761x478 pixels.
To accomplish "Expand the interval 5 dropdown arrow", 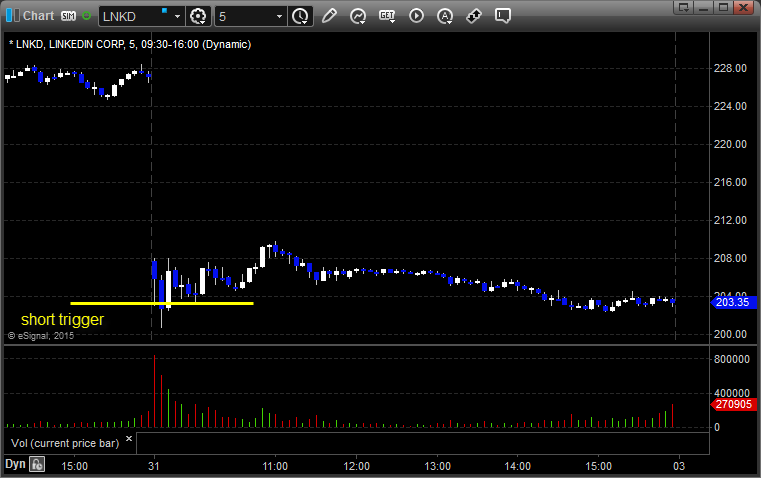I will click(279, 16).
